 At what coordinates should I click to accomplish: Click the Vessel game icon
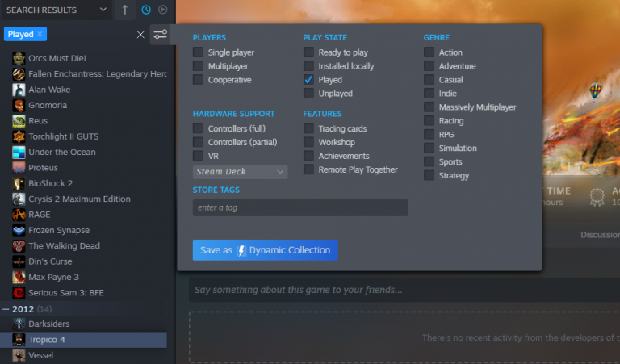coord(19,355)
